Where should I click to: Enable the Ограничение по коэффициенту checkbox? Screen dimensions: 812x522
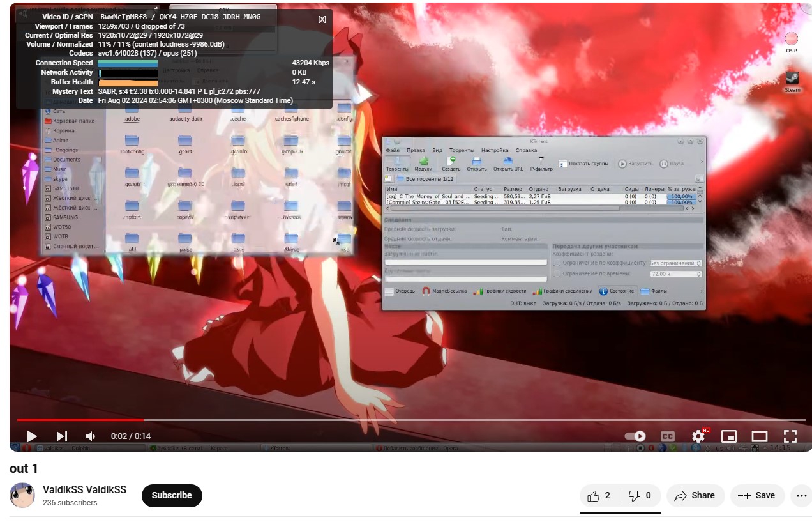coord(557,263)
